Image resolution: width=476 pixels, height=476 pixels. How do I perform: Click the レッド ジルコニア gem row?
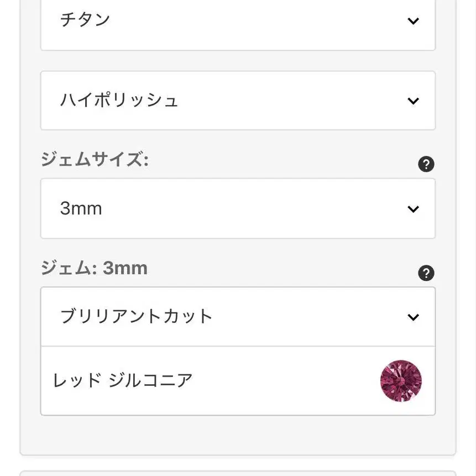[x=238, y=381]
